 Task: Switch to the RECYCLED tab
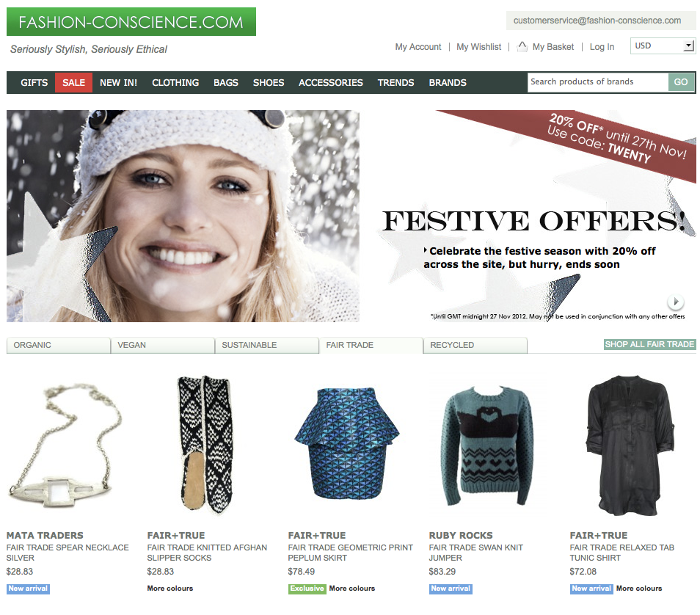(475, 345)
